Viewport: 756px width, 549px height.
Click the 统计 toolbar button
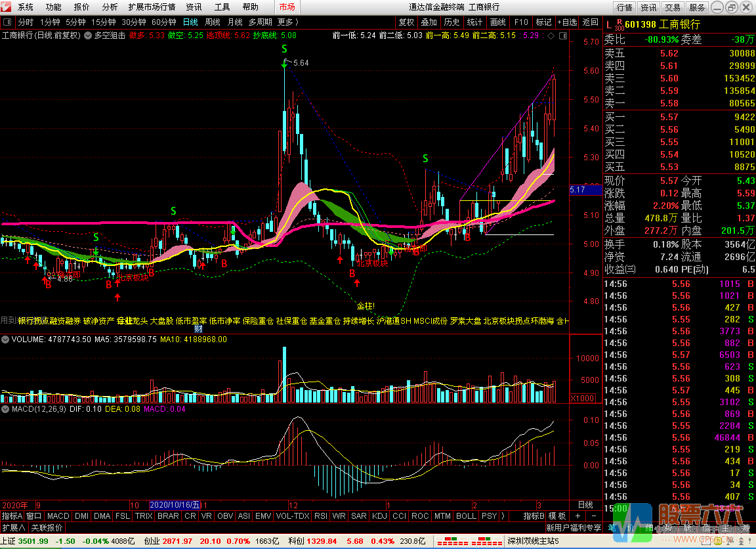click(x=474, y=22)
